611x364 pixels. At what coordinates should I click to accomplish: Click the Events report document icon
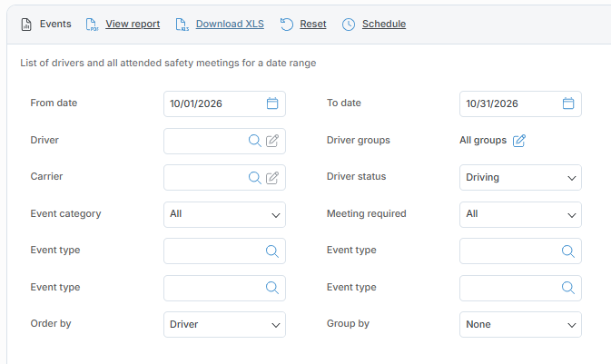pos(26,25)
